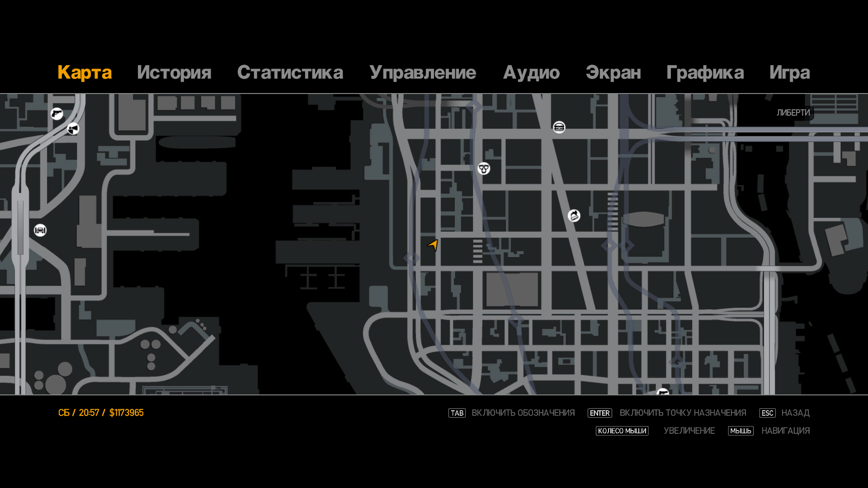Open the История tab
The width and height of the screenshot is (868, 488).
174,72
